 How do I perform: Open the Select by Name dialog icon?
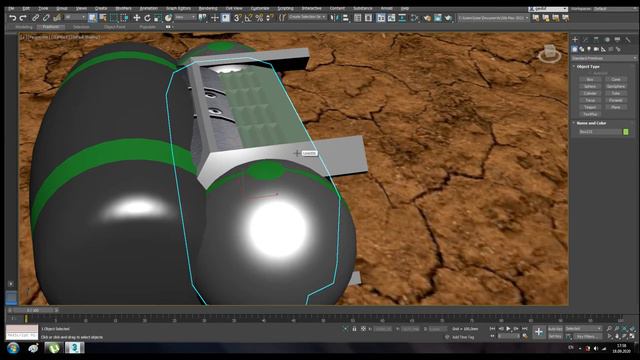click(x=103, y=18)
